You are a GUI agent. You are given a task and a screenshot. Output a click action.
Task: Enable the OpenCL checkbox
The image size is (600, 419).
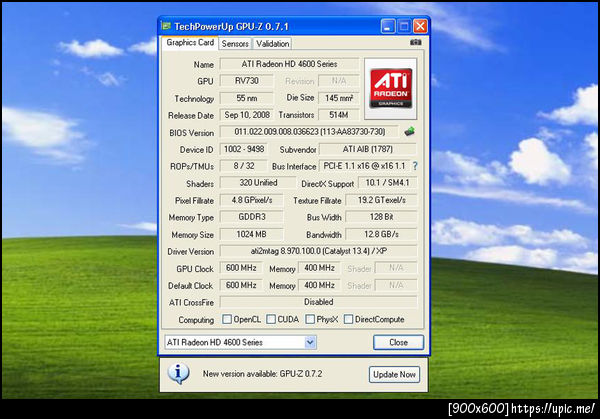pyautogui.click(x=227, y=319)
